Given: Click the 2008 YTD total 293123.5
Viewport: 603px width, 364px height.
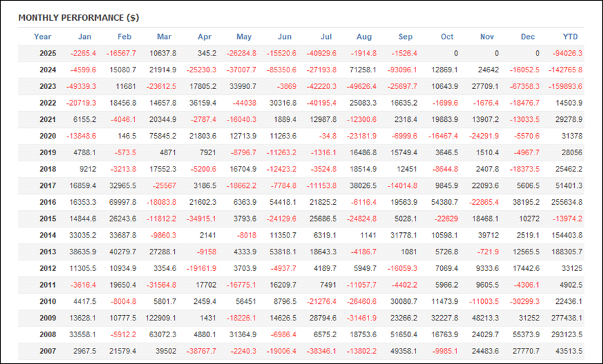Looking at the screenshot, I should click(x=566, y=335).
